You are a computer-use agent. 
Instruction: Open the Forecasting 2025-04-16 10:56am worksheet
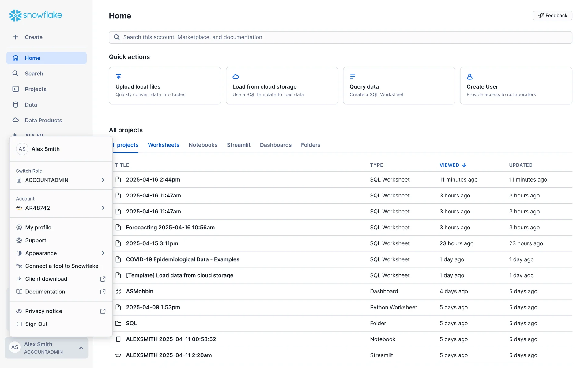point(170,228)
